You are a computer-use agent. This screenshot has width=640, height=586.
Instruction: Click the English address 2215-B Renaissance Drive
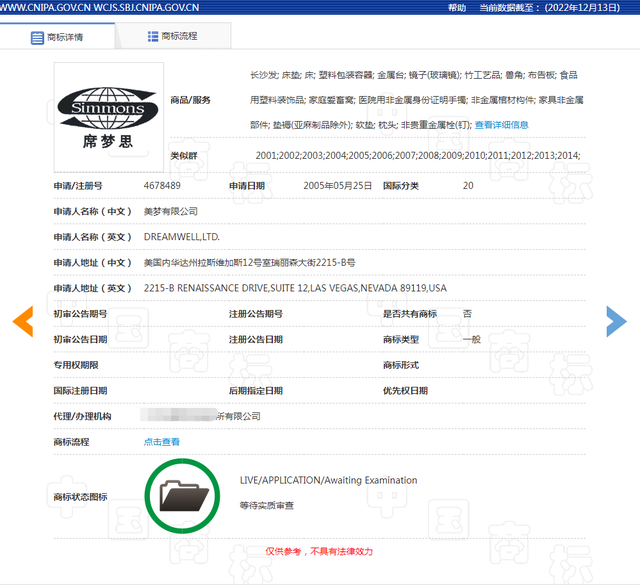click(x=295, y=288)
